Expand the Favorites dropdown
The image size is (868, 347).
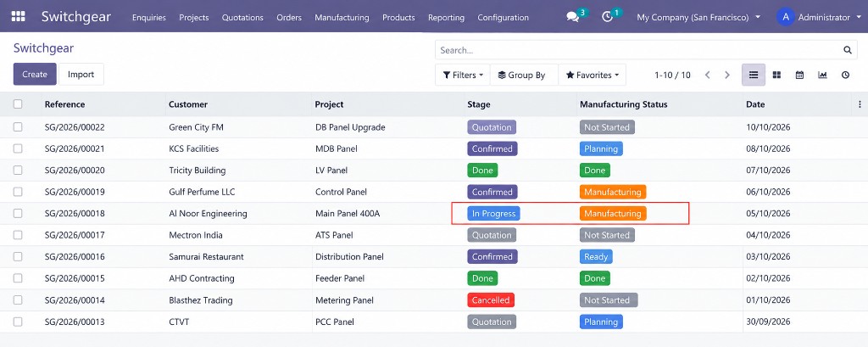tap(593, 75)
